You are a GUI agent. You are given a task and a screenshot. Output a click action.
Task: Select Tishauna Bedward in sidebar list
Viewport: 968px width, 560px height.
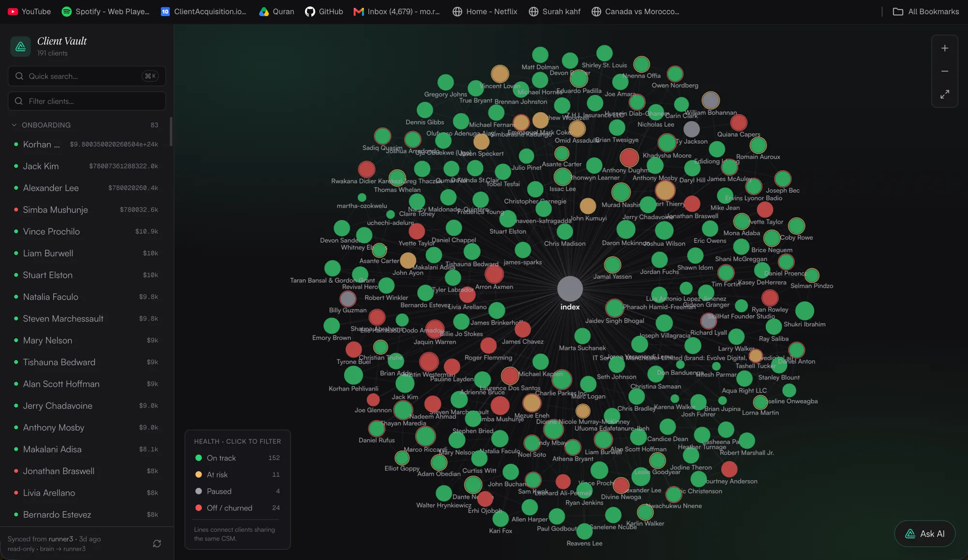coord(87,362)
